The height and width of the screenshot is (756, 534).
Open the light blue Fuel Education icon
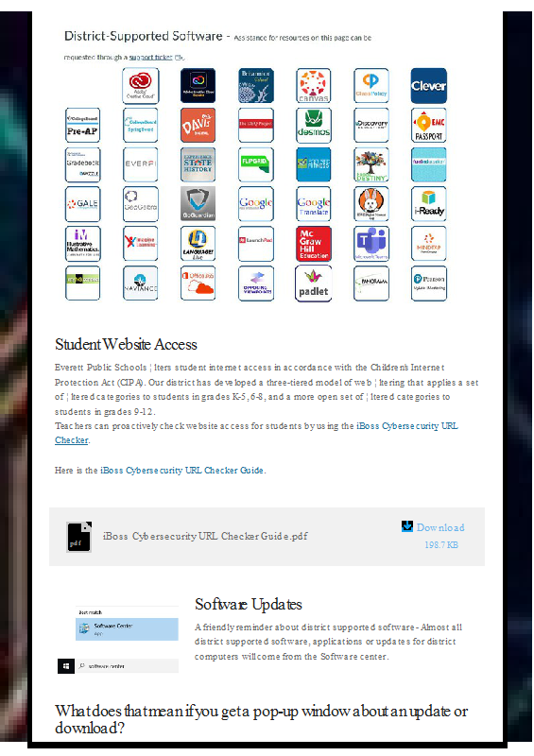point(429,164)
